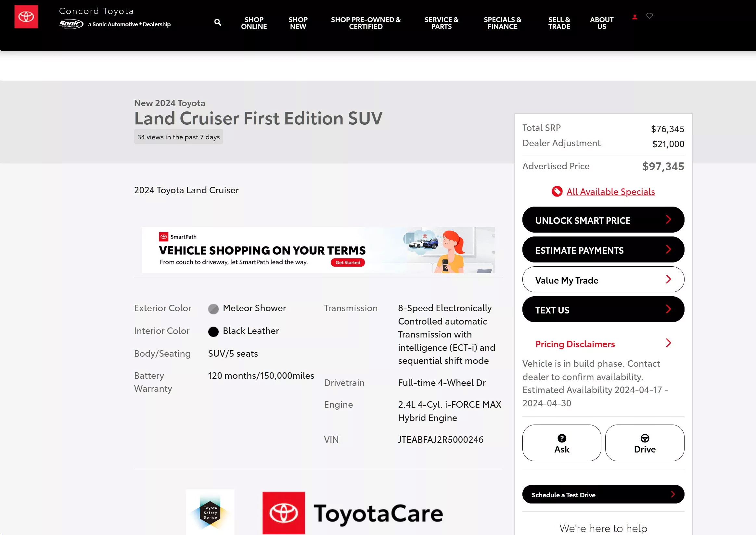Click the Toyota logo in header
756x535 pixels.
26,17
